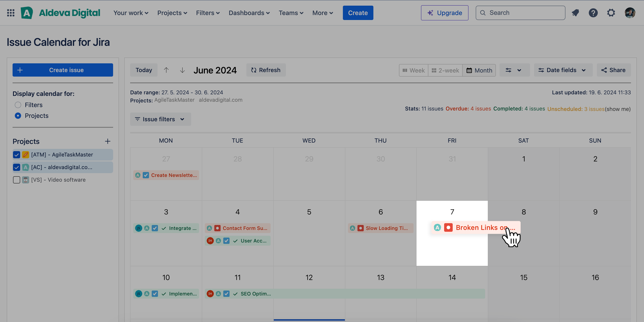Click the assignee avatar on Integrate issue

[x=139, y=228]
